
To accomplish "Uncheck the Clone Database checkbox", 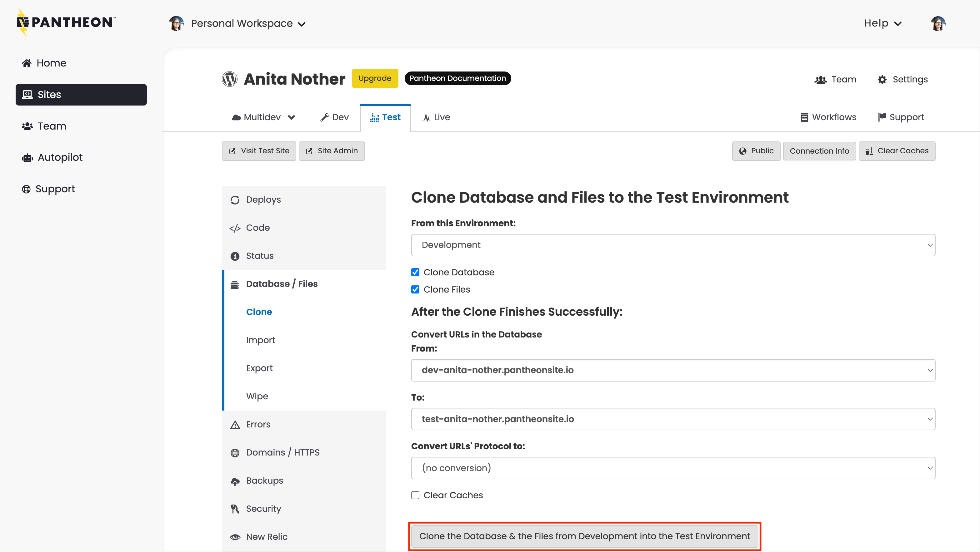I will (x=415, y=272).
